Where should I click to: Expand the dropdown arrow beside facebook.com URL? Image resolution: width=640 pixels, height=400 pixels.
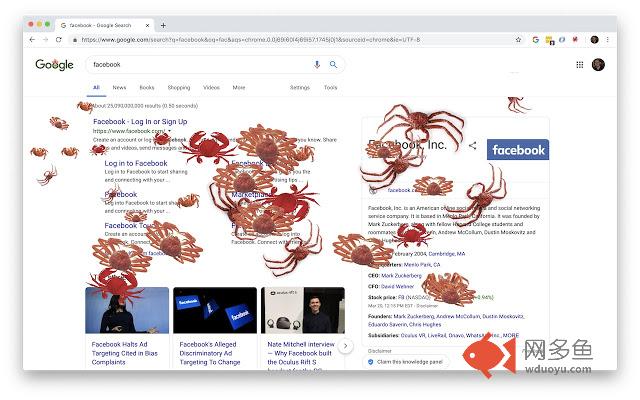pyautogui.click(x=169, y=131)
